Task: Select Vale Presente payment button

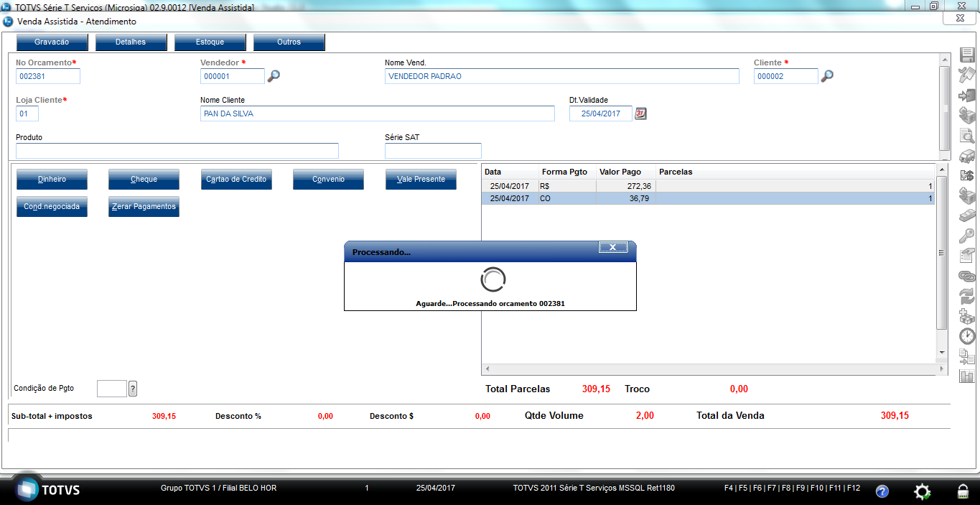Action: click(421, 180)
